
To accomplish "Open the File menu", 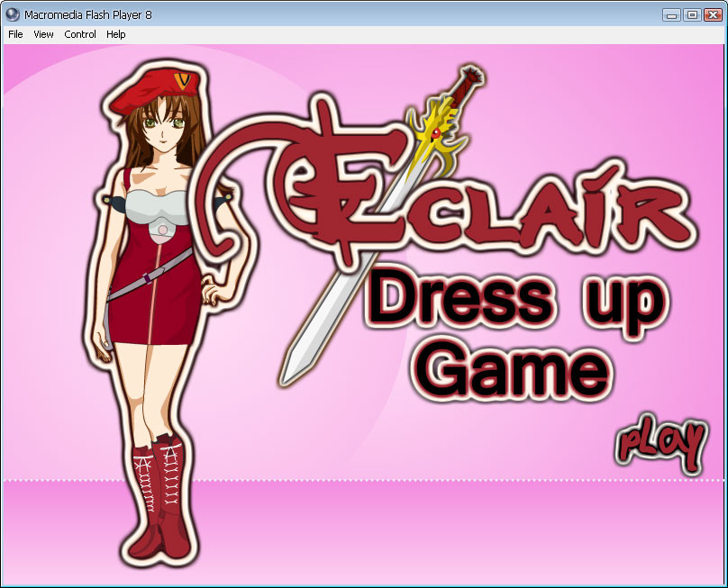I will (15, 34).
